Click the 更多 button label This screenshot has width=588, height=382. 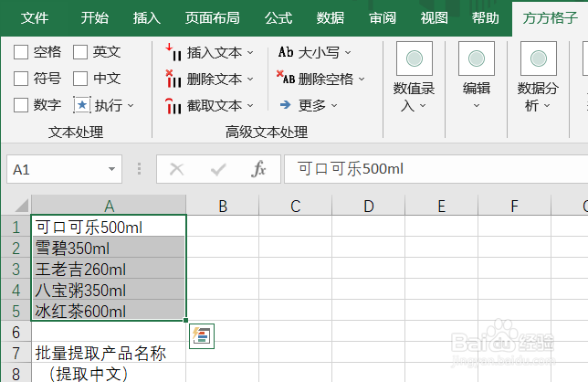(312, 106)
